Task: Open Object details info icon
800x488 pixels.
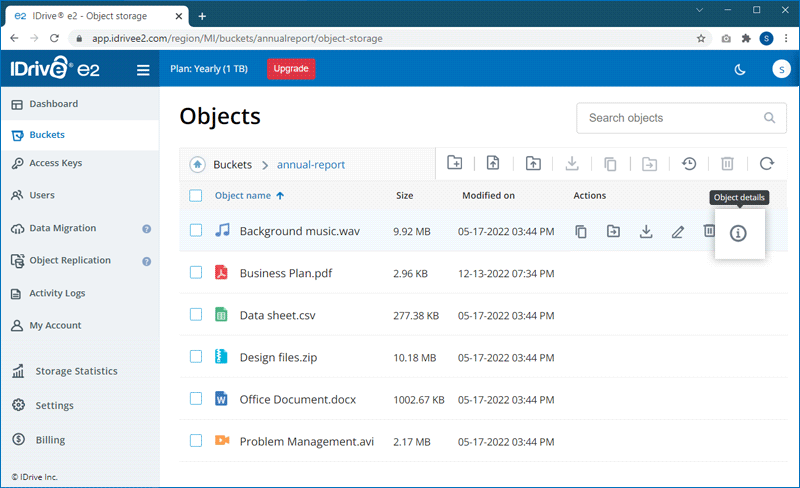Action: point(738,233)
